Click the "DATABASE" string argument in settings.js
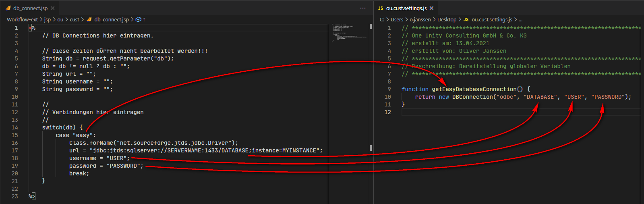Screen dimensions: 644x204 [x=540, y=97]
